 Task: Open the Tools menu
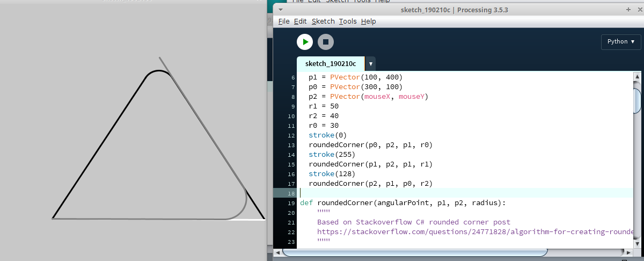[x=348, y=21]
